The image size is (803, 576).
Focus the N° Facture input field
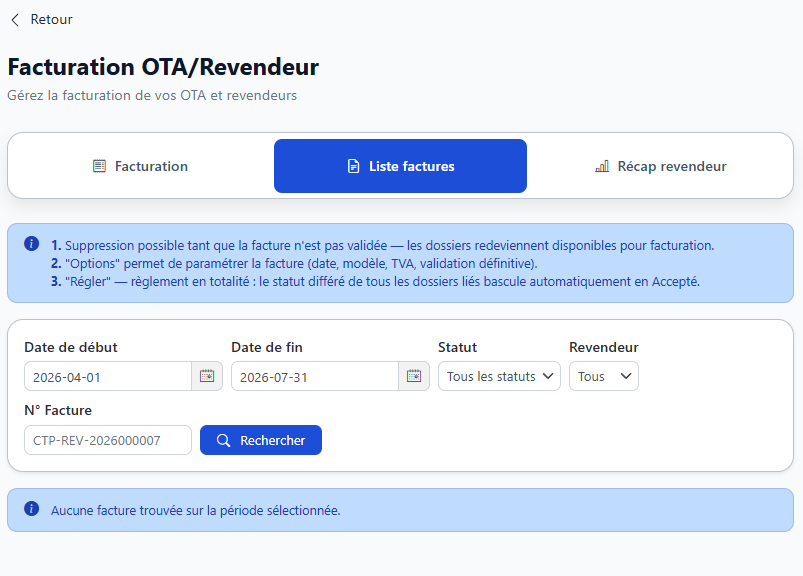coord(108,440)
